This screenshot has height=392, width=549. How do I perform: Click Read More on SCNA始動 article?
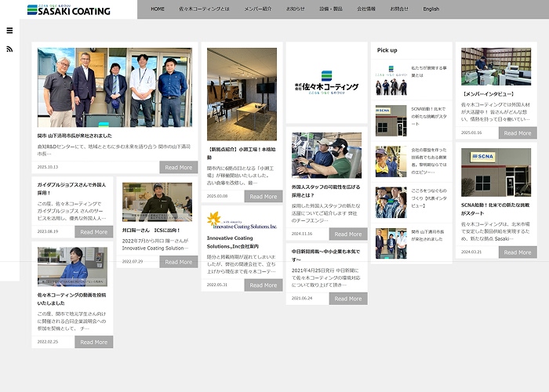pyautogui.click(x=518, y=252)
